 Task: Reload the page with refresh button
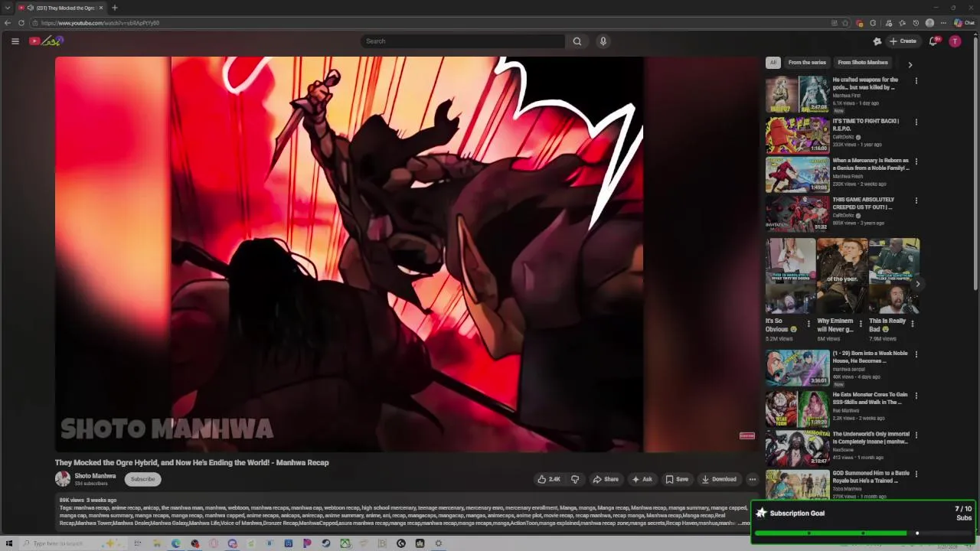coord(21,23)
